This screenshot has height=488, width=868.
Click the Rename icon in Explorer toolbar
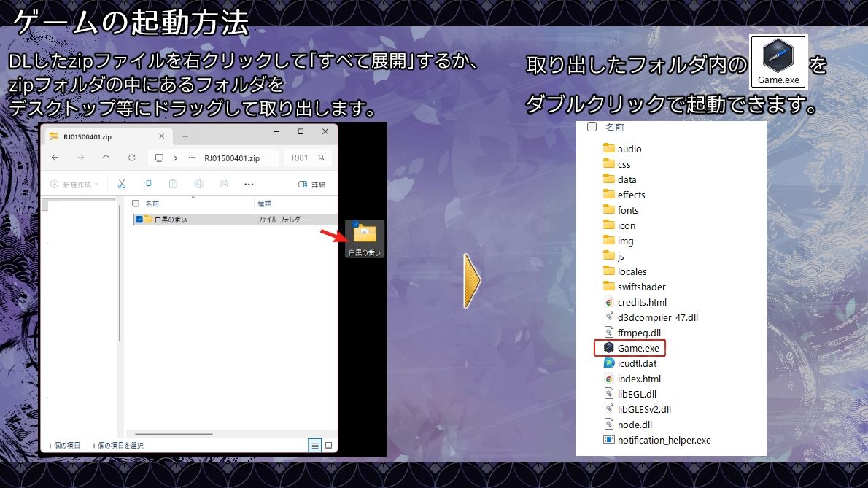click(x=199, y=185)
